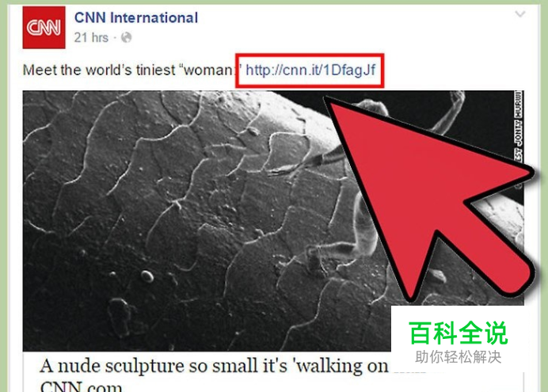Click the post text "Meet the world's tiniest"
This screenshot has width=548, height=392.
click(x=99, y=70)
